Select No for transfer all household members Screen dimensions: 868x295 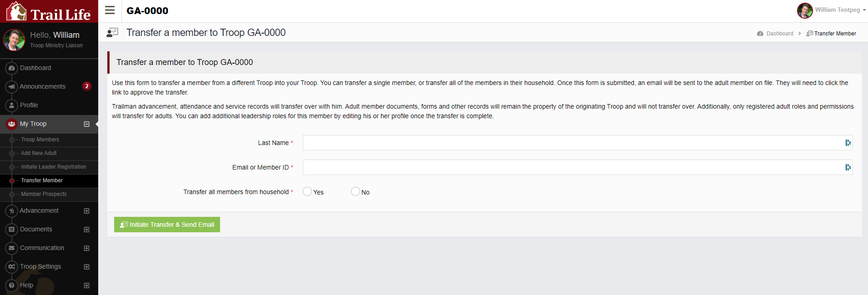coord(356,191)
